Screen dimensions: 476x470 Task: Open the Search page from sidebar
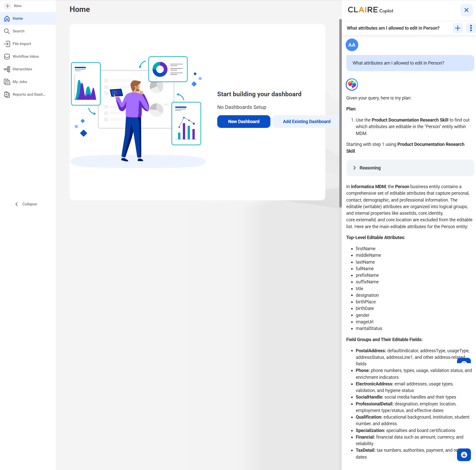28,31
